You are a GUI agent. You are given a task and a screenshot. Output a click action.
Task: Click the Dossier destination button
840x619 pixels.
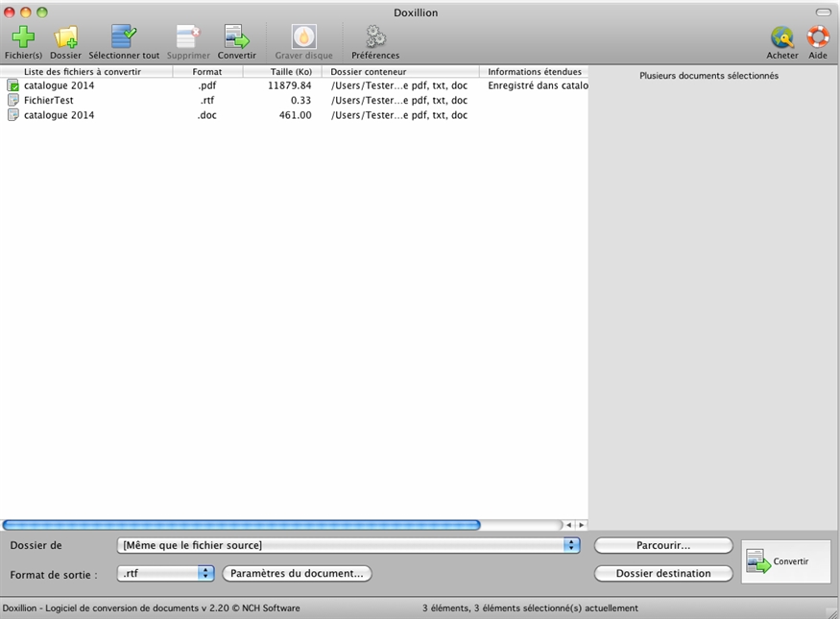click(663, 573)
